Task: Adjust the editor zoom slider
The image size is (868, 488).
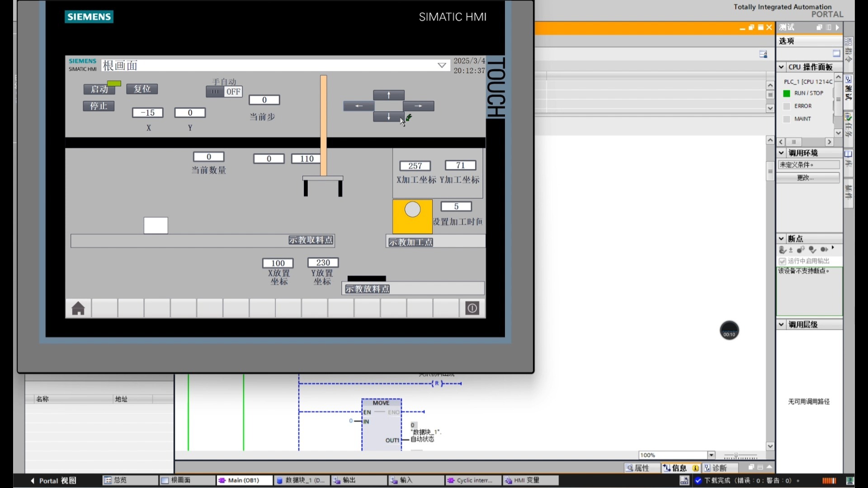Action: click(736, 455)
